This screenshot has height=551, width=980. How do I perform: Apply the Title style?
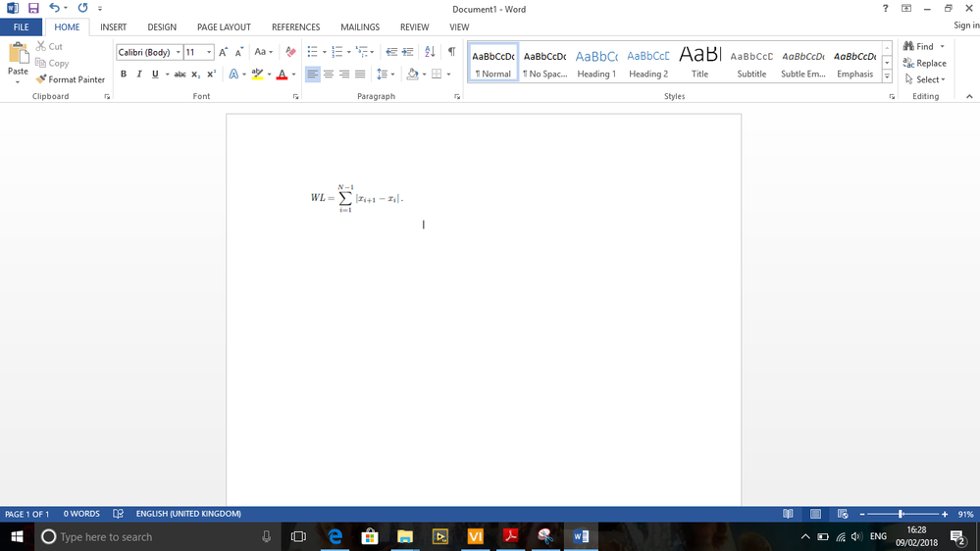click(x=700, y=63)
